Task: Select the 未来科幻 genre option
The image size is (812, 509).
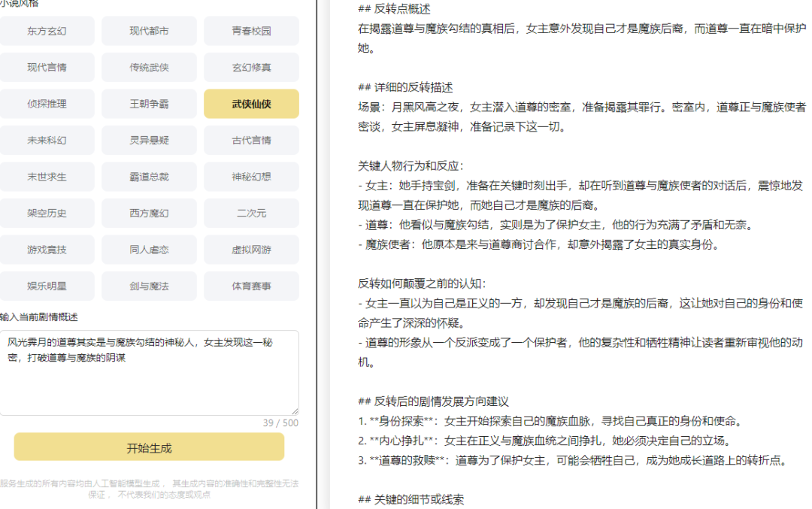Action: 48,140
